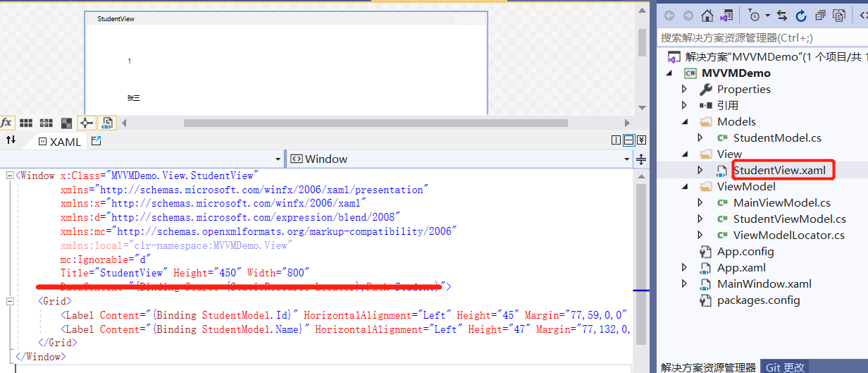This screenshot has width=868, height=373.
Task: Toggle snap to gridlines icon
Action: (46, 123)
